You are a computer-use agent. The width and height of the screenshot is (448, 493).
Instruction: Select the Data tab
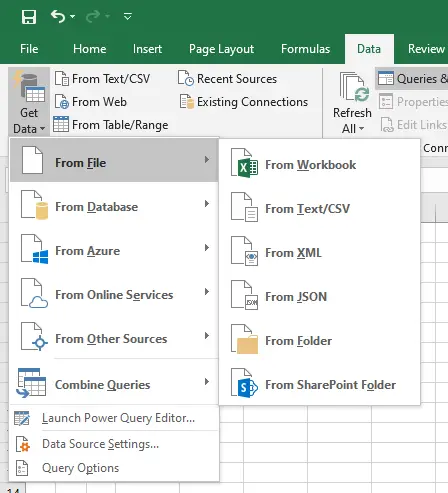(x=369, y=49)
